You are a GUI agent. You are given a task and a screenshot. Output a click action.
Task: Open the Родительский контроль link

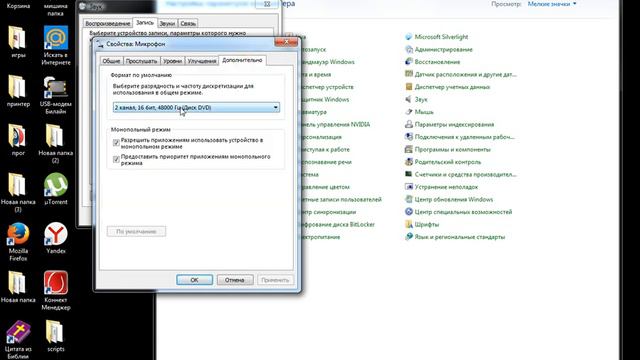click(x=448, y=162)
